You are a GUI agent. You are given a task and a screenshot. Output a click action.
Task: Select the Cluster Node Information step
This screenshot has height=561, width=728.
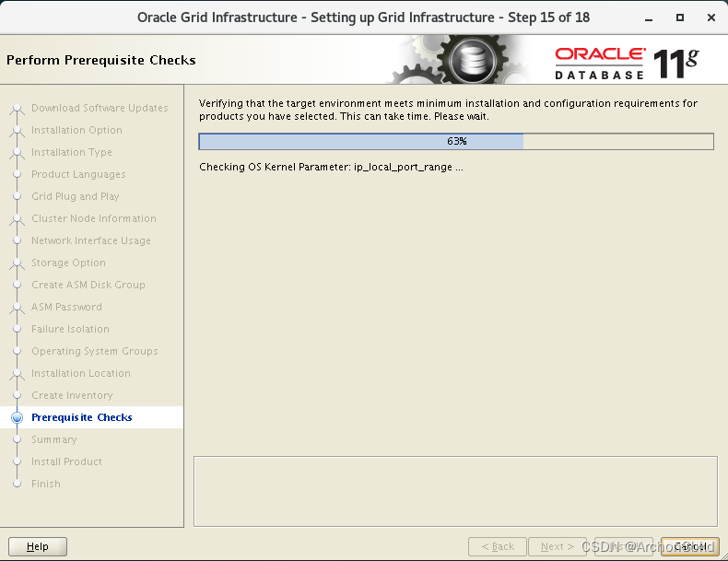point(94,218)
